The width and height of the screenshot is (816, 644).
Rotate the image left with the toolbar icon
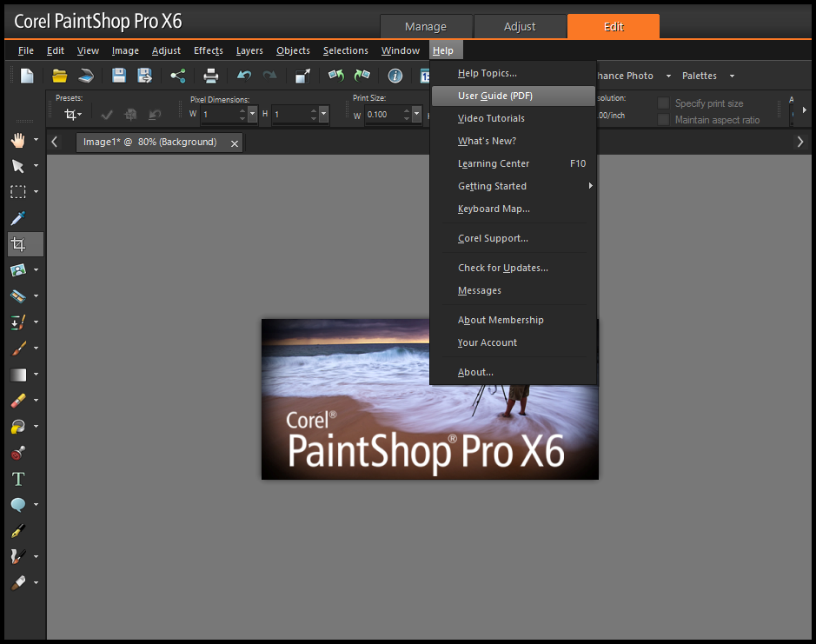(336, 76)
